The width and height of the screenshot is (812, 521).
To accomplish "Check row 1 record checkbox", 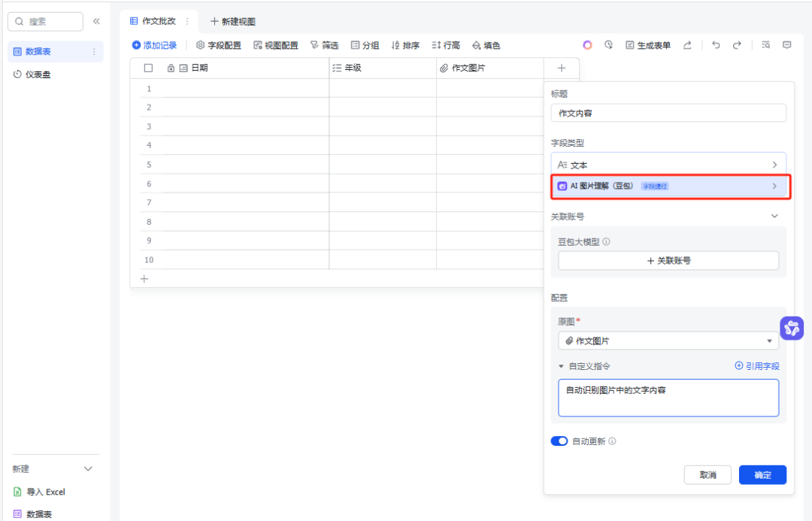I will 147,88.
